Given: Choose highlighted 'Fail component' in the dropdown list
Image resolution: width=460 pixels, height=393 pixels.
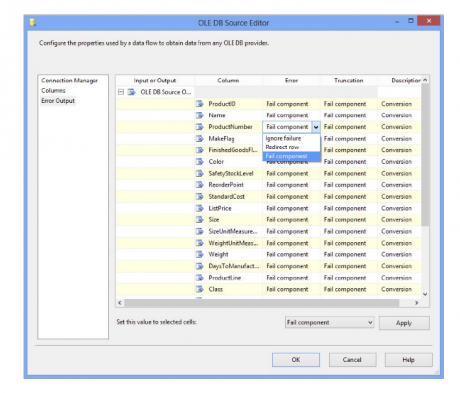Looking at the screenshot, I should pos(291,156).
